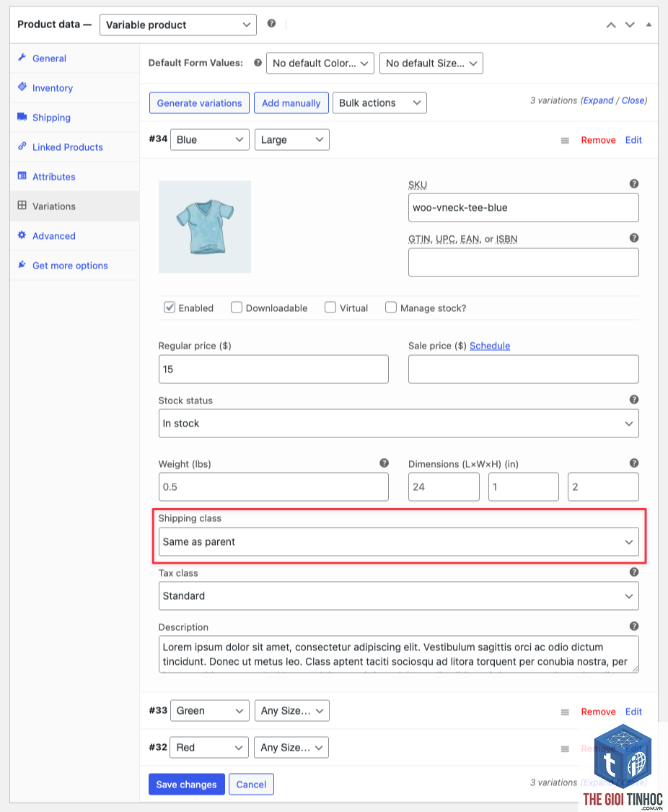Image resolution: width=668 pixels, height=812 pixels.
Task: Remove variation #34
Action: point(598,140)
